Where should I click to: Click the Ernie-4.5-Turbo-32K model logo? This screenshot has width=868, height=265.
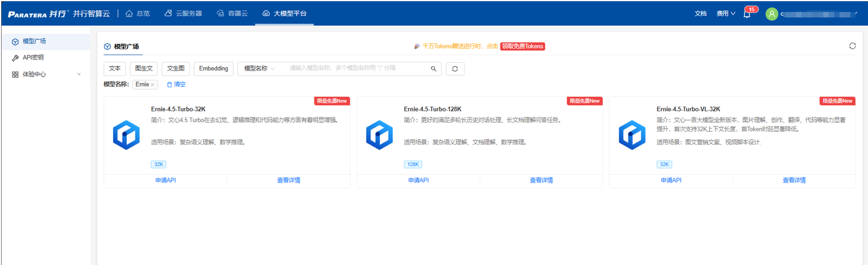[126, 135]
